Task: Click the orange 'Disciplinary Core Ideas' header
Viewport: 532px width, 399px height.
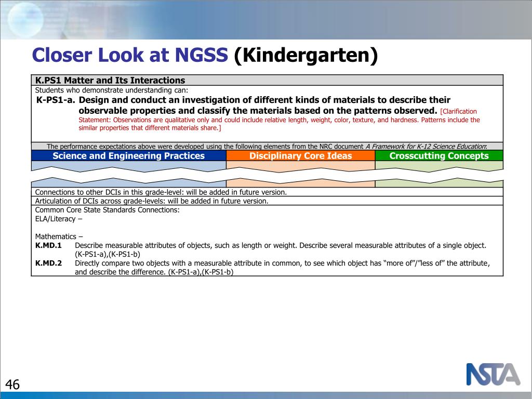Action: pos(301,156)
